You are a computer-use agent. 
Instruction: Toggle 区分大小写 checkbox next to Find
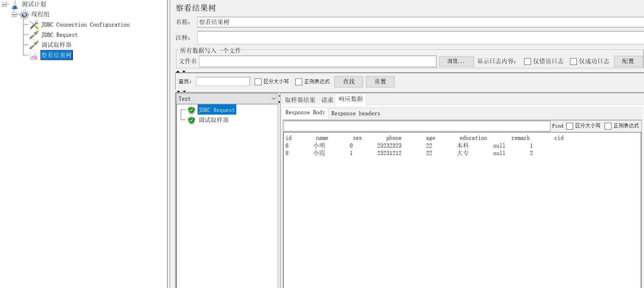click(x=570, y=126)
